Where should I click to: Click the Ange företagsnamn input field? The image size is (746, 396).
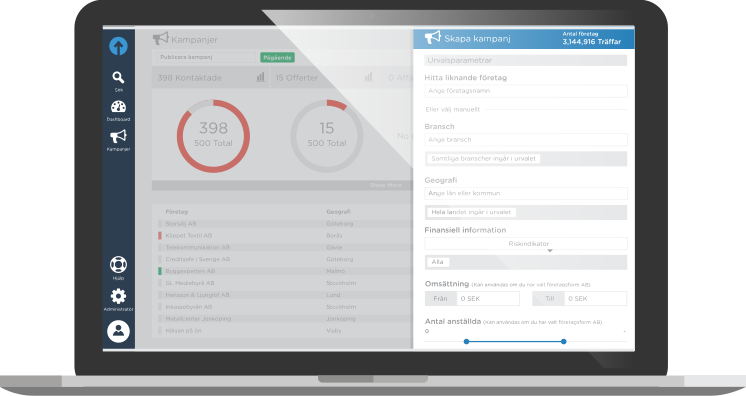click(x=526, y=91)
